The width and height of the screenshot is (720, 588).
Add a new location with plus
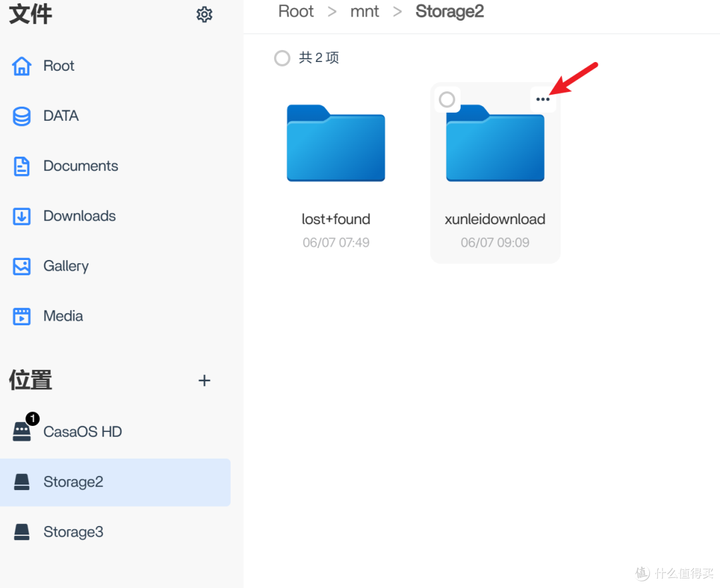(x=205, y=381)
